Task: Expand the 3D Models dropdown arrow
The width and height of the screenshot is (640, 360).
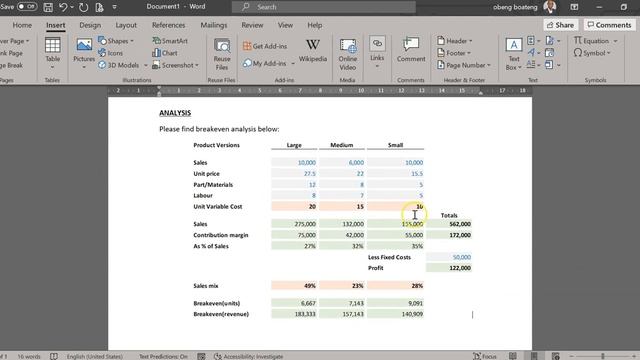Action: pyautogui.click(x=146, y=65)
